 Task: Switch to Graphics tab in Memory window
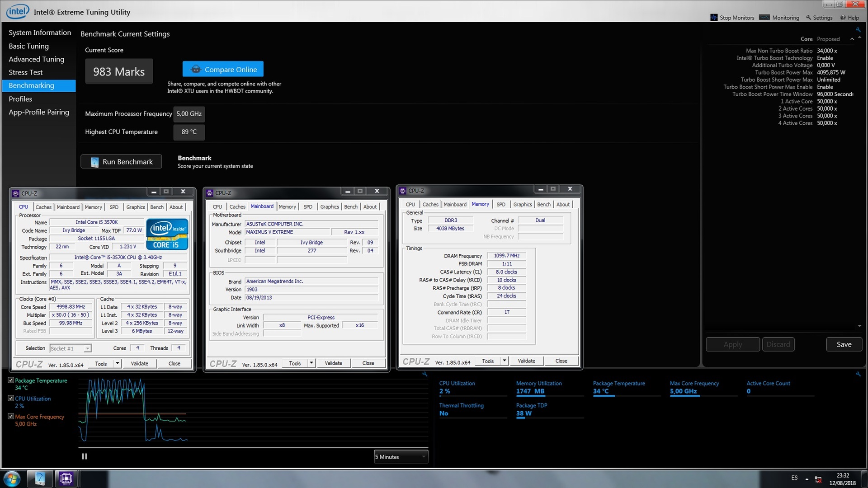(x=523, y=204)
